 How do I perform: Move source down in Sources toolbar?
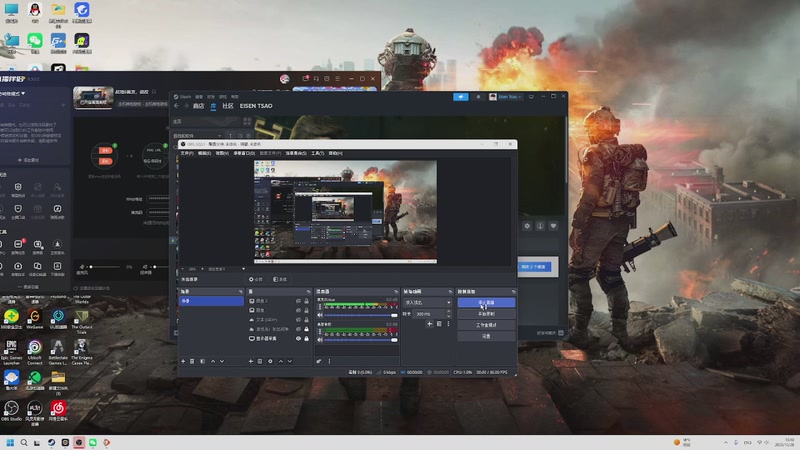coord(290,361)
